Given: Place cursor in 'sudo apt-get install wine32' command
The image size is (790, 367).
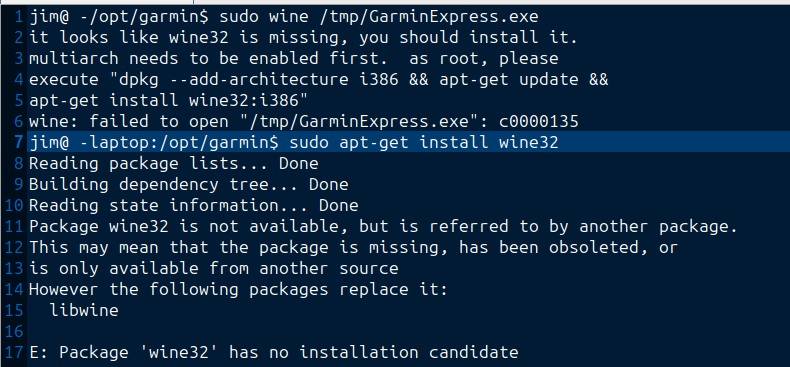Looking at the screenshot, I should [x=424, y=143].
